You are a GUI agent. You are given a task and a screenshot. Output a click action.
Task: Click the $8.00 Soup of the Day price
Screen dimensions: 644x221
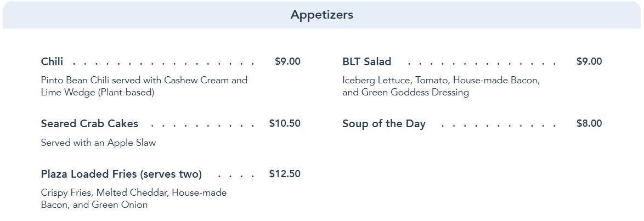point(589,123)
